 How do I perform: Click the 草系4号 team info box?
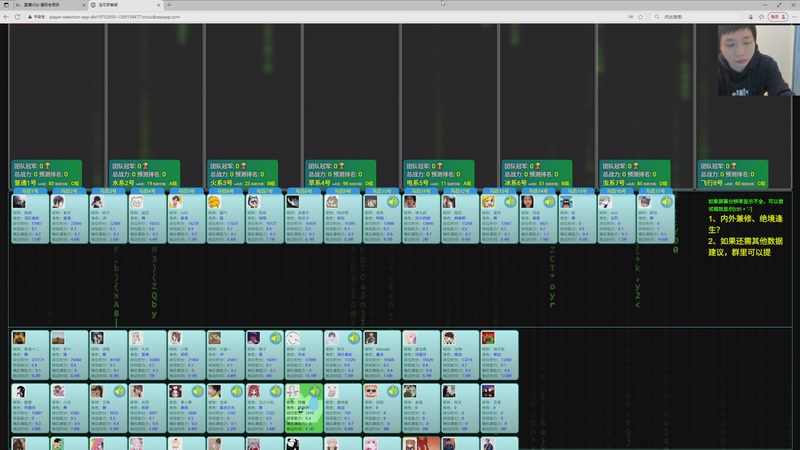(340, 174)
